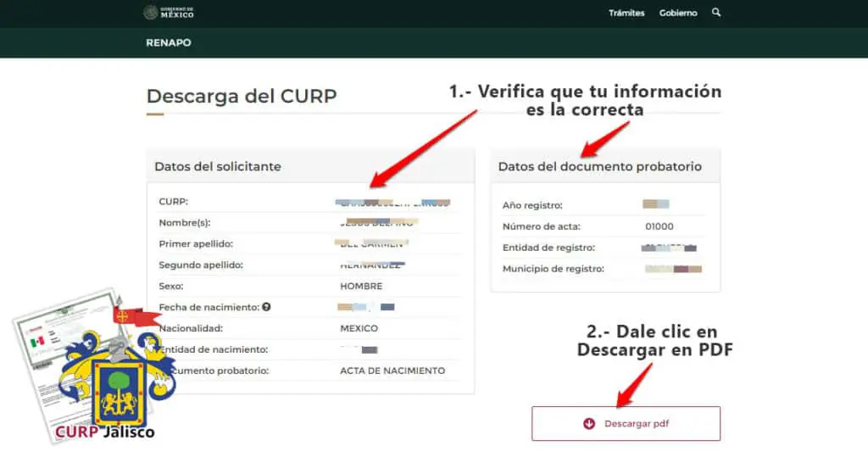868x463 pixels.
Task: Open the Gobierno menu
Action: (678, 13)
